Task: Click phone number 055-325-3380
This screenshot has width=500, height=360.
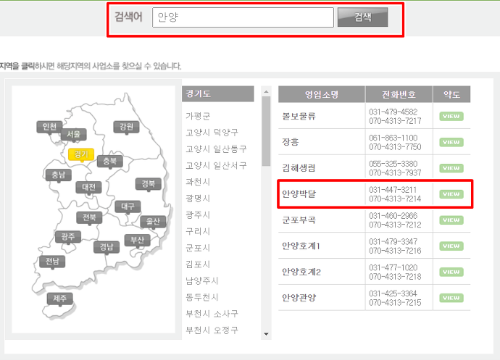Action: (x=393, y=164)
